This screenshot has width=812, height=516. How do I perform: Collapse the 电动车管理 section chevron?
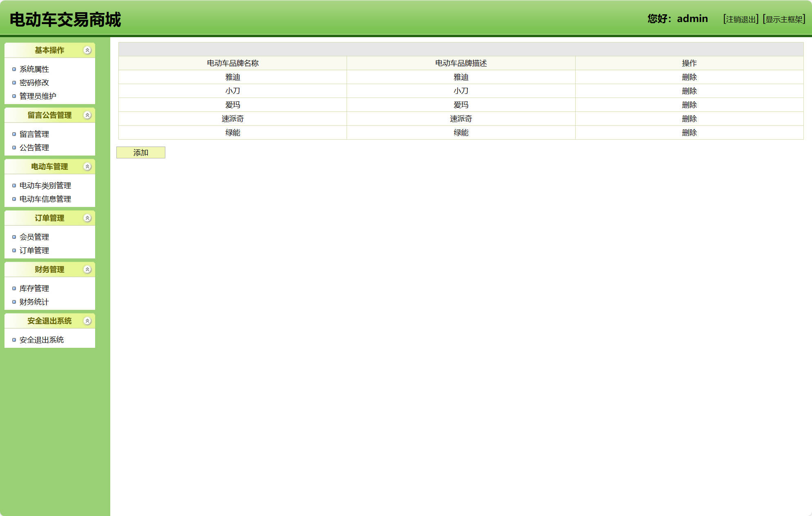pos(87,167)
